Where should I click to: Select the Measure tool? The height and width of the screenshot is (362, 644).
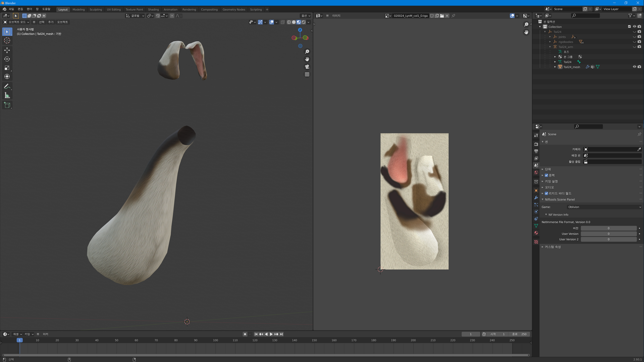click(x=7, y=96)
